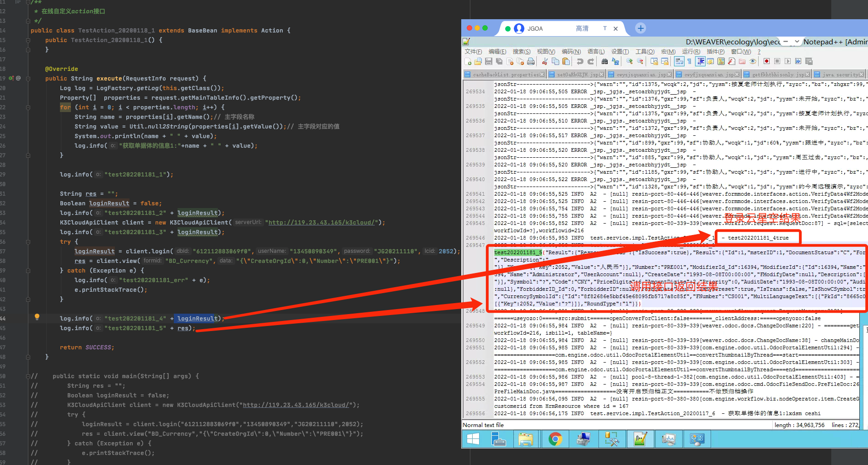Collapse the catch block fold marker
The image size is (868, 465).
tap(28, 270)
